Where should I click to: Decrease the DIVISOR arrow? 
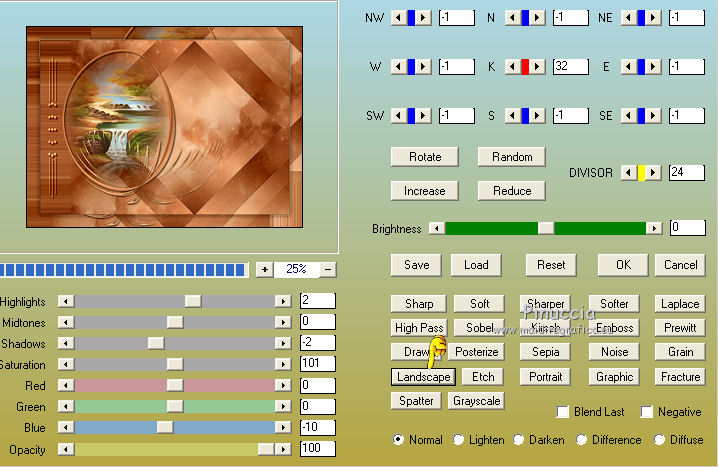pyautogui.click(x=629, y=173)
